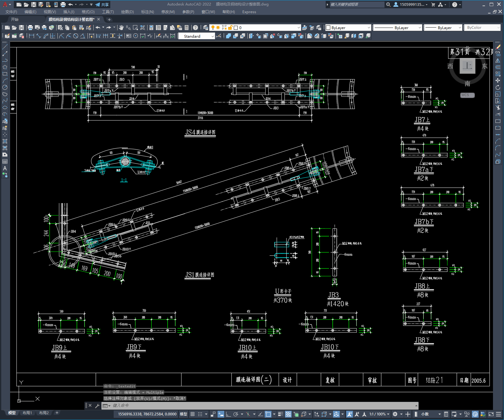
Task: Select the Circle draw tool in left toolbar
Action: click(x=5, y=87)
